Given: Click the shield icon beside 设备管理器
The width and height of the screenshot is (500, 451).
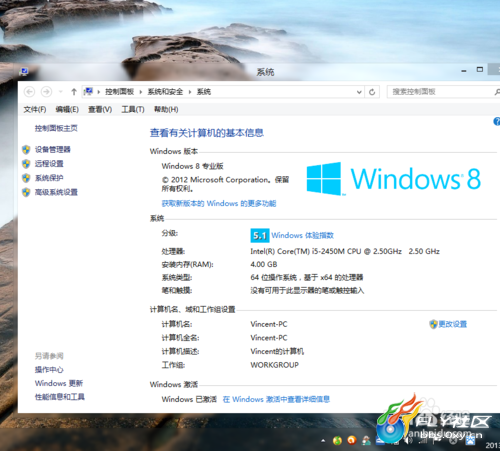Looking at the screenshot, I should click(26, 150).
